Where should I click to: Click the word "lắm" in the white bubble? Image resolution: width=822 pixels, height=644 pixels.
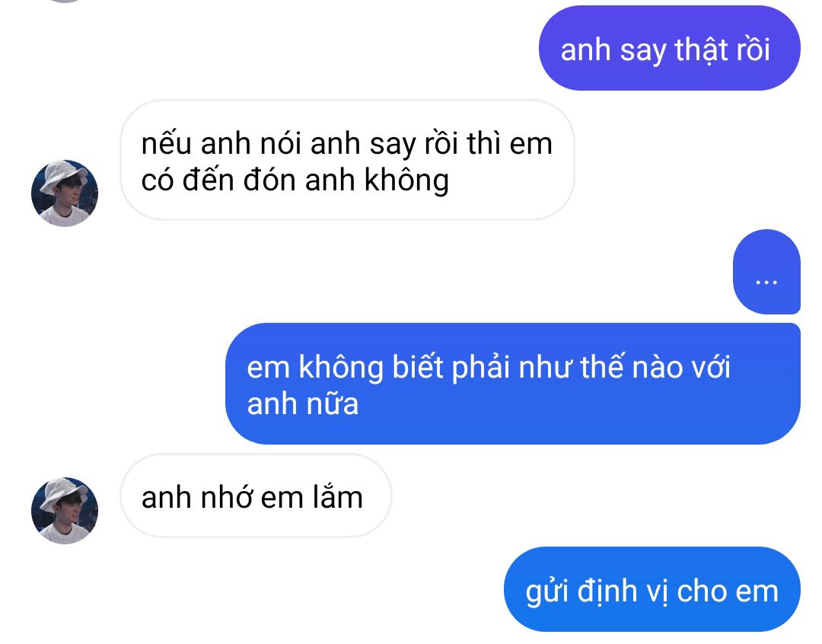click(x=338, y=496)
